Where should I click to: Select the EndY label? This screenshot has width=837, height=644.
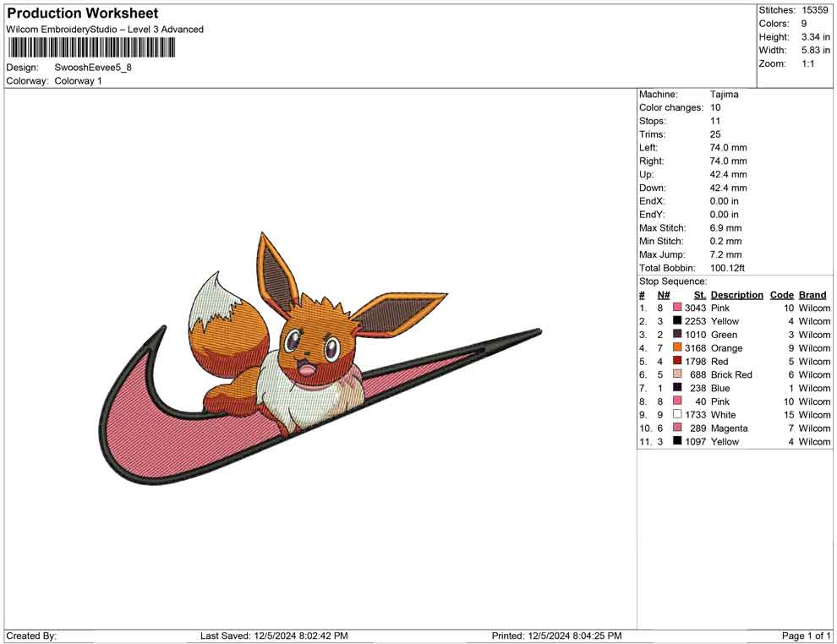pos(651,215)
